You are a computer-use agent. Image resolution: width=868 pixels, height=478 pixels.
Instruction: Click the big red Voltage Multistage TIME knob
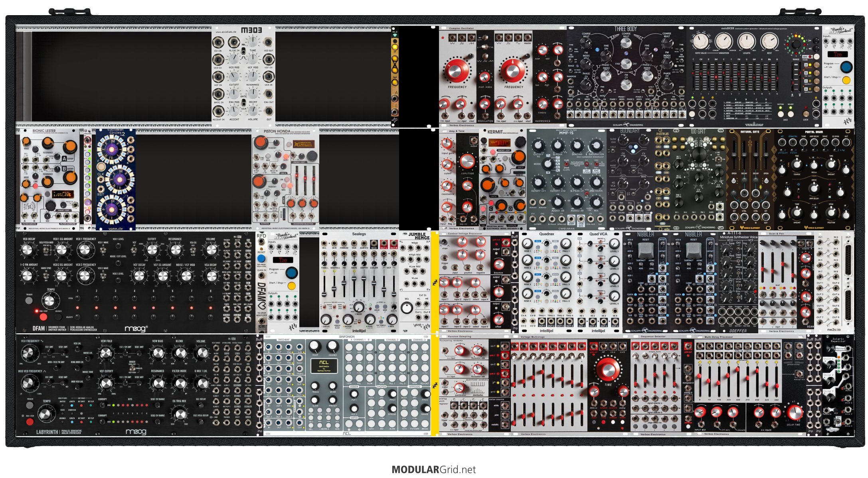click(x=608, y=369)
